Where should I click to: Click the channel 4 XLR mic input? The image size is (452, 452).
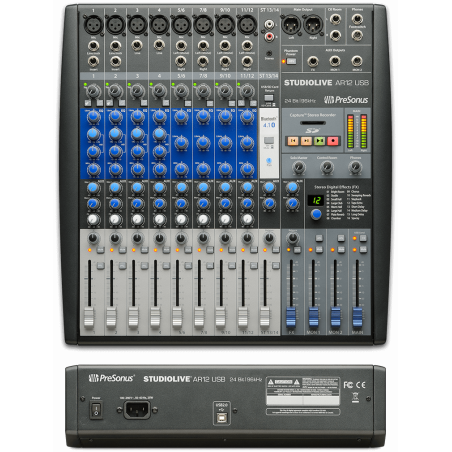point(159,25)
